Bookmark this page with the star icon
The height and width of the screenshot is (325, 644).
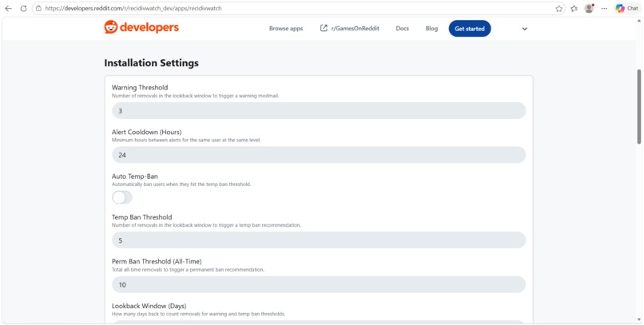[559, 8]
